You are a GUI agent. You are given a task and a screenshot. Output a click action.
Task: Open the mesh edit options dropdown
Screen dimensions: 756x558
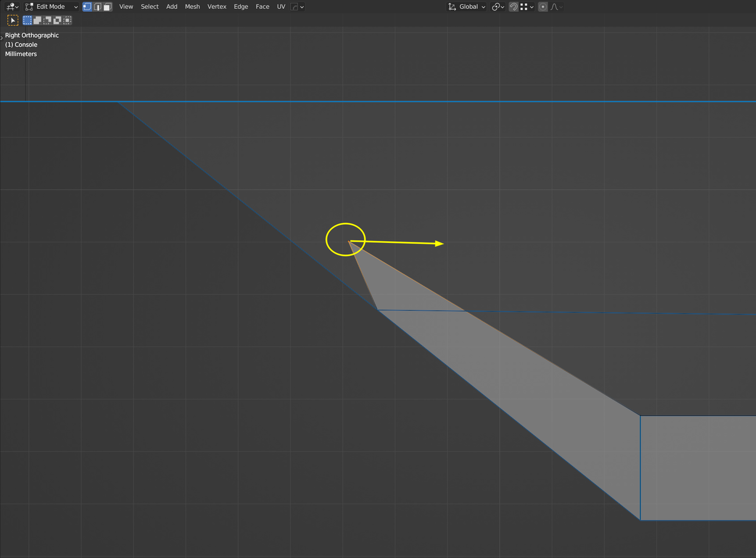coord(298,7)
